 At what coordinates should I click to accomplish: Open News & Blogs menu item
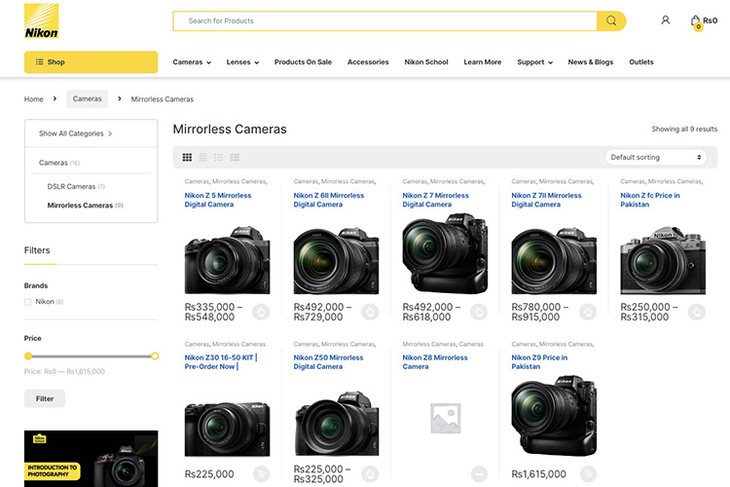click(590, 62)
